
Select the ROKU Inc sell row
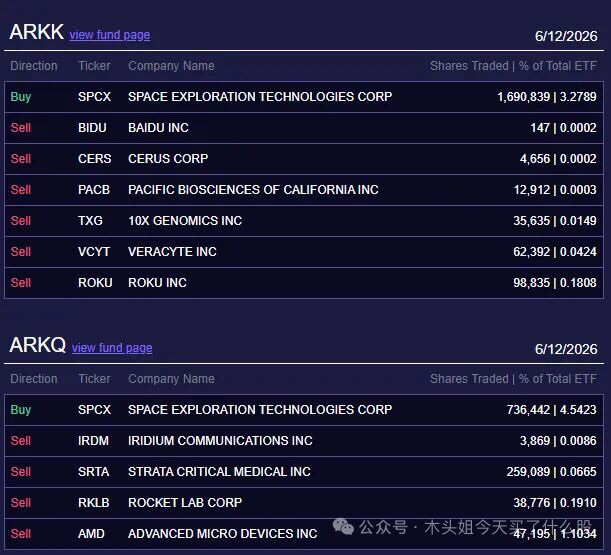pyautogui.click(x=304, y=283)
